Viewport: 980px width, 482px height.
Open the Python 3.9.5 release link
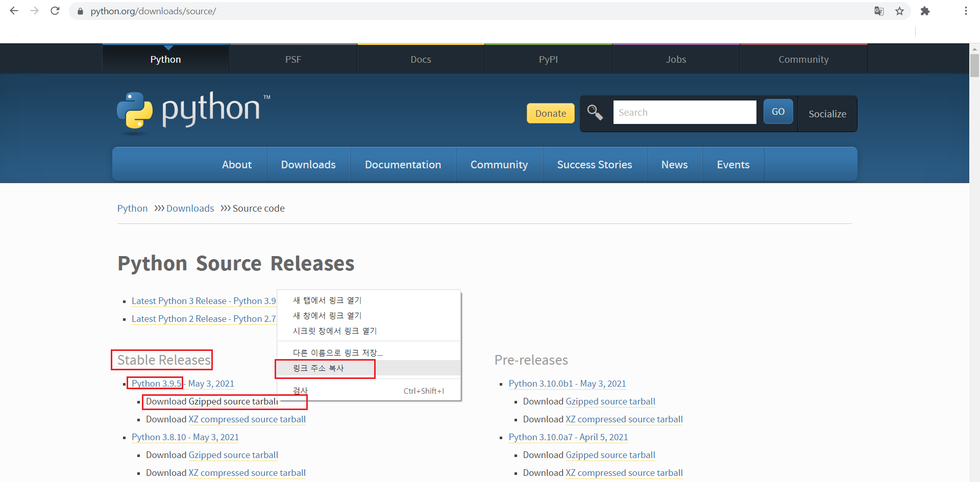coord(183,384)
